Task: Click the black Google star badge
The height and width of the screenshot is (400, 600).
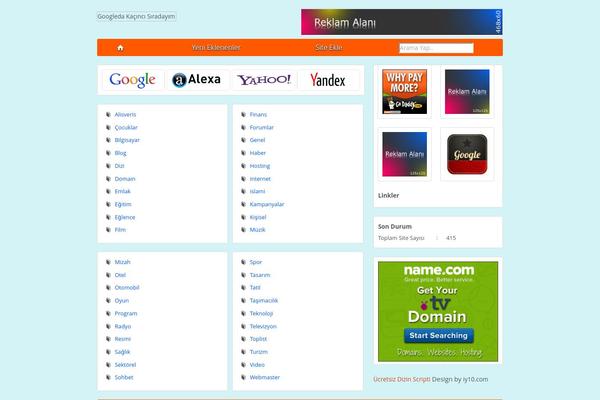Action: 467,154
